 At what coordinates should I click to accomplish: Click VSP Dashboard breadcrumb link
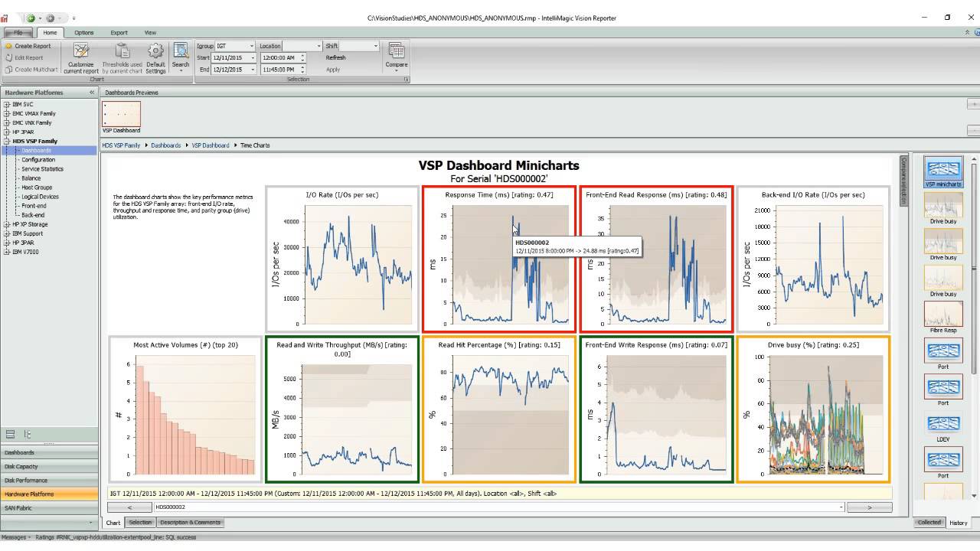point(211,145)
